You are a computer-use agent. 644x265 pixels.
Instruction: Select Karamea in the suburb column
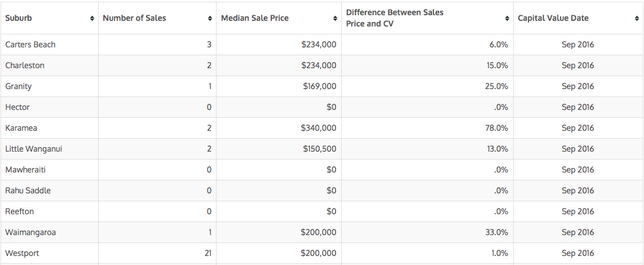pyautogui.click(x=21, y=128)
